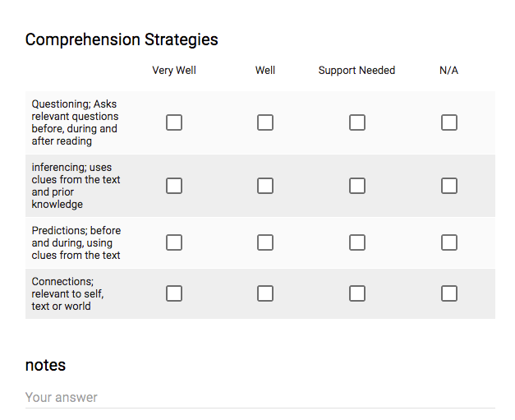Viewport: 515px width, 420px height.
Task: Check N/A for Predictions row
Action: (x=449, y=242)
